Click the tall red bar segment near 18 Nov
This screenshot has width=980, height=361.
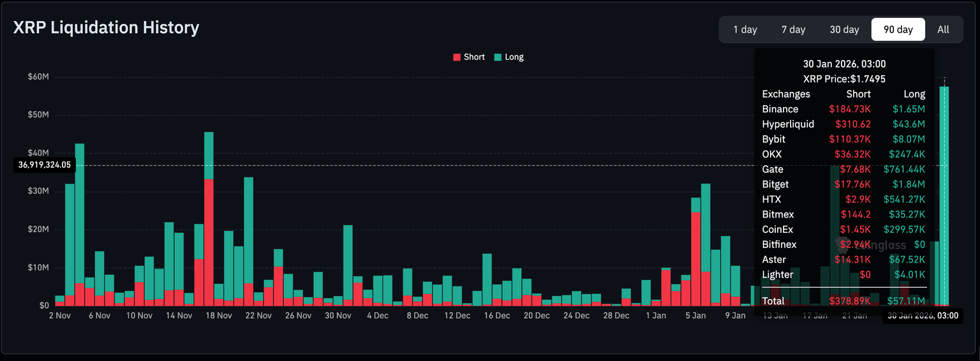tap(209, 242)
